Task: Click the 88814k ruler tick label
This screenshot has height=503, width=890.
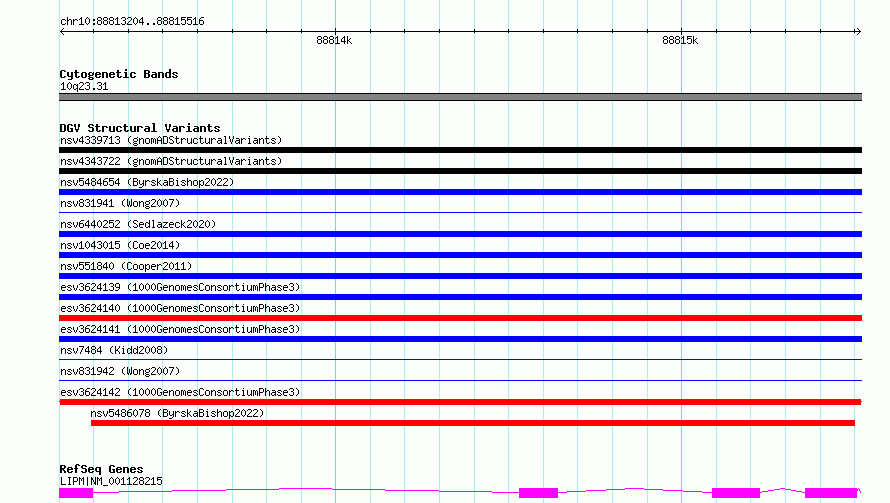Action: tap(334, 40)
